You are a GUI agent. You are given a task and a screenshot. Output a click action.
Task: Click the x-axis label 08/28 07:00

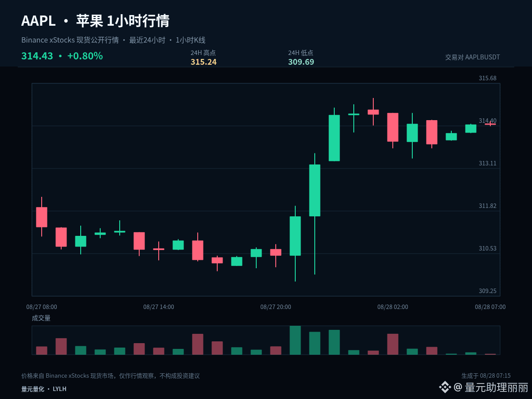[x=490, y=307]
